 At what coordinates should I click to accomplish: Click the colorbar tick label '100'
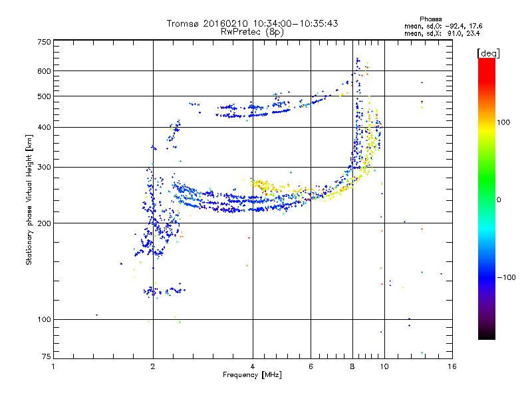[x=503, y=122]
